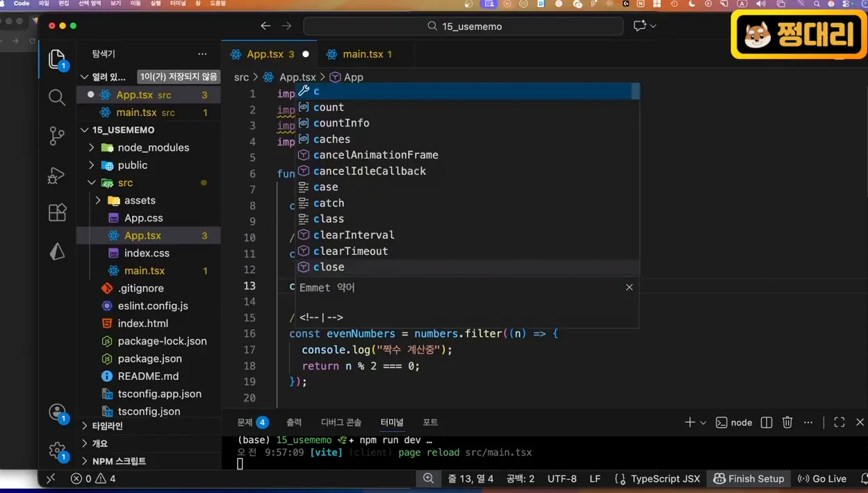
Task: Open package.json in the file tree
Action: [149, 359]
